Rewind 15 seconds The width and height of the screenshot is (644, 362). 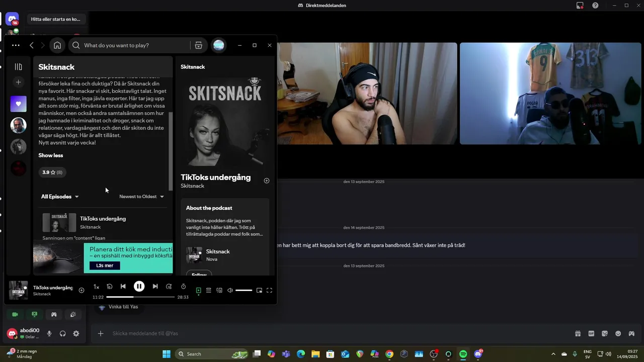(109, 287)
